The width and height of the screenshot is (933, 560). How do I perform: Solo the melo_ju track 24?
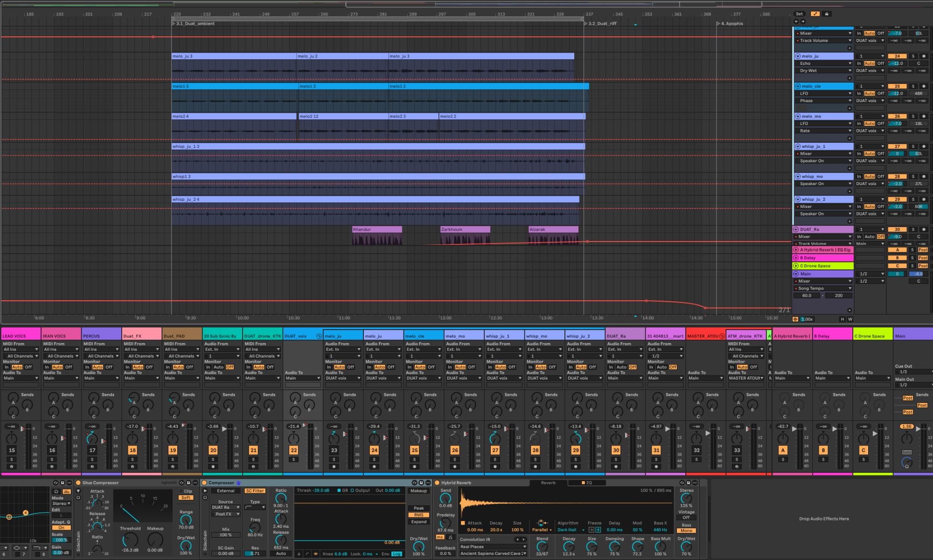click(x=913, y=56)
